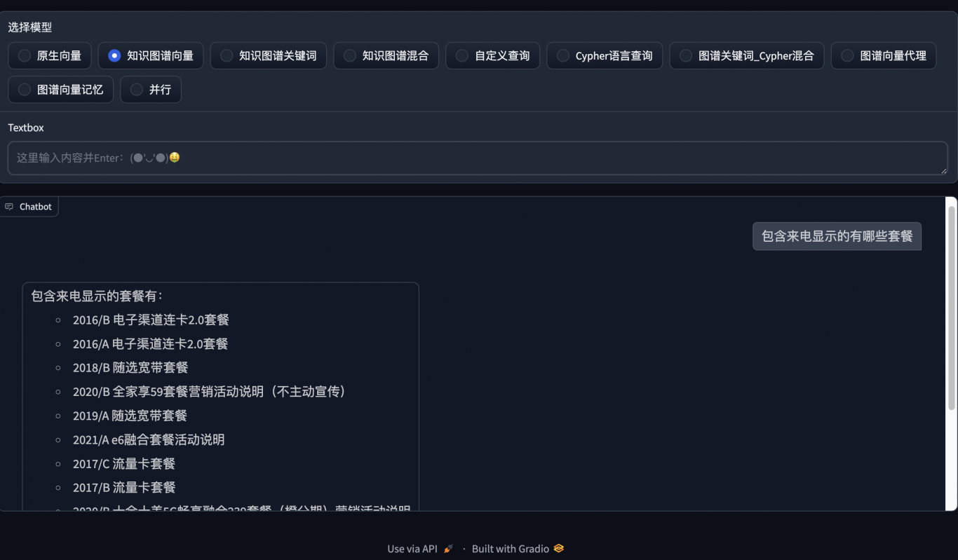Click the 2016/B 电子渠道连卡2.0套餐 item
The width and height of the screenshot is (958, 560).
pyautogui.click(x=151, y=320)
